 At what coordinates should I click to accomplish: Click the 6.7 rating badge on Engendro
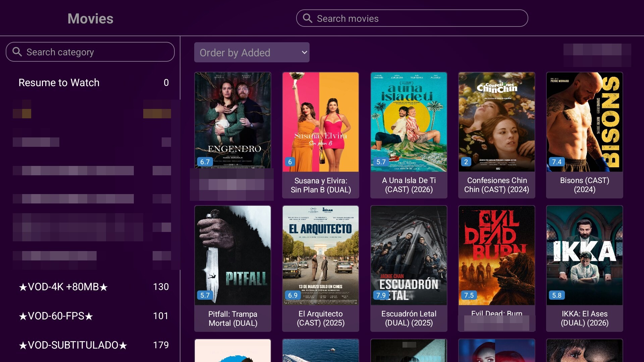205,162
